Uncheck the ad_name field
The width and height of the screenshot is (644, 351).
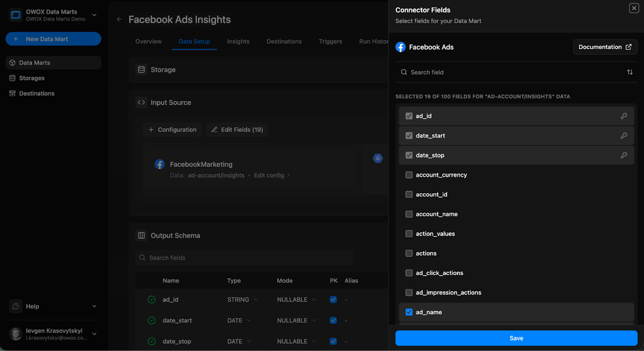pos(409,312)
